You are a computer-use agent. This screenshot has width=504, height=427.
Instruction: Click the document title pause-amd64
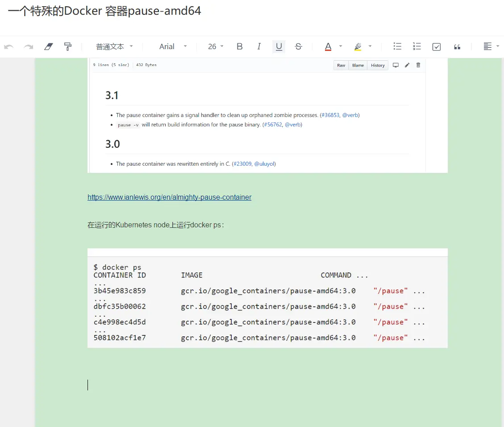pyautogui.click(x=104, y=11)
